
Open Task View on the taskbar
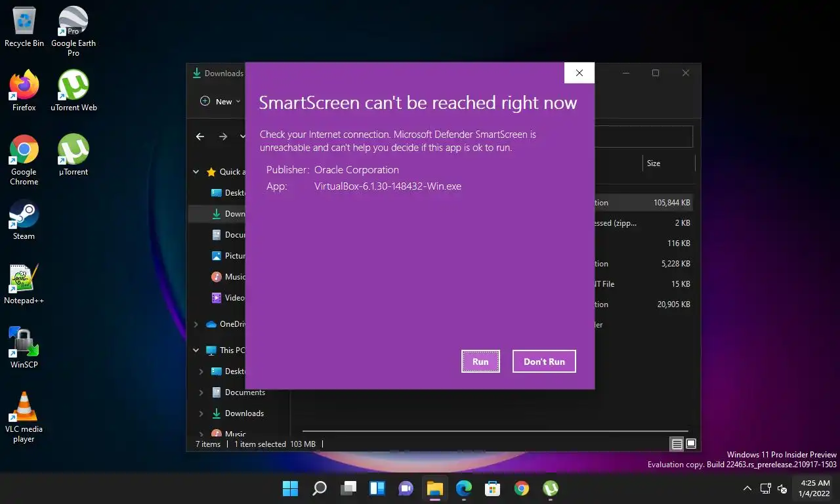[x=348, y=488]
